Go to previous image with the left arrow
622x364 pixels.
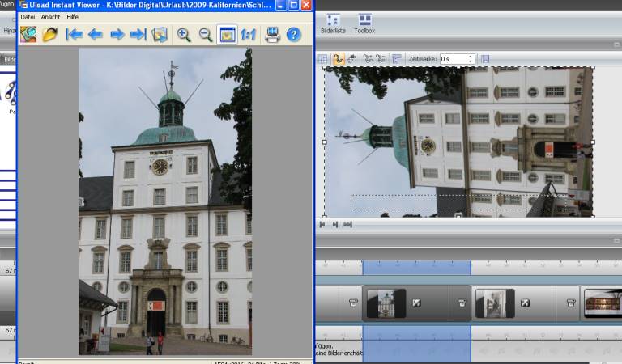click(x=96, y=34)
